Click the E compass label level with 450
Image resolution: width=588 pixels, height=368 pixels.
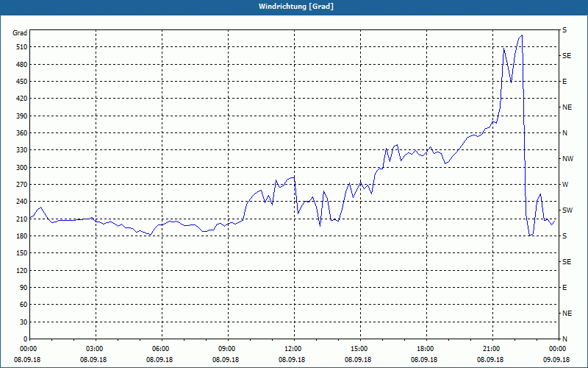pos(564,82)
